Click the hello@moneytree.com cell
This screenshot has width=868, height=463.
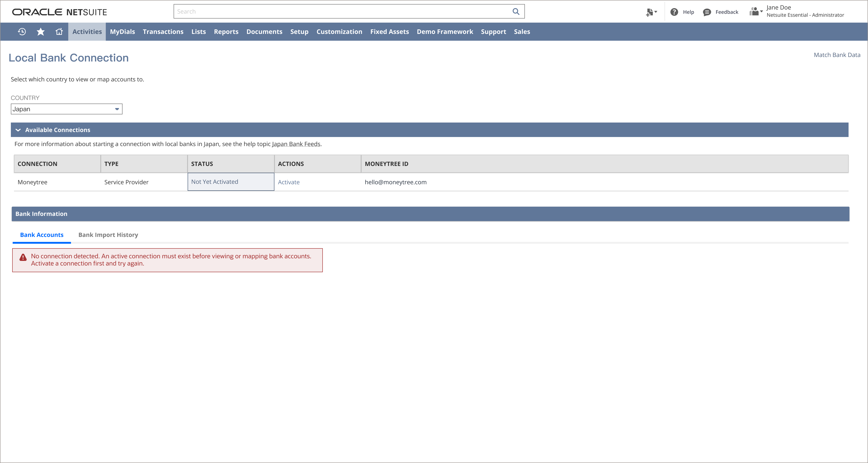(396, 182)
